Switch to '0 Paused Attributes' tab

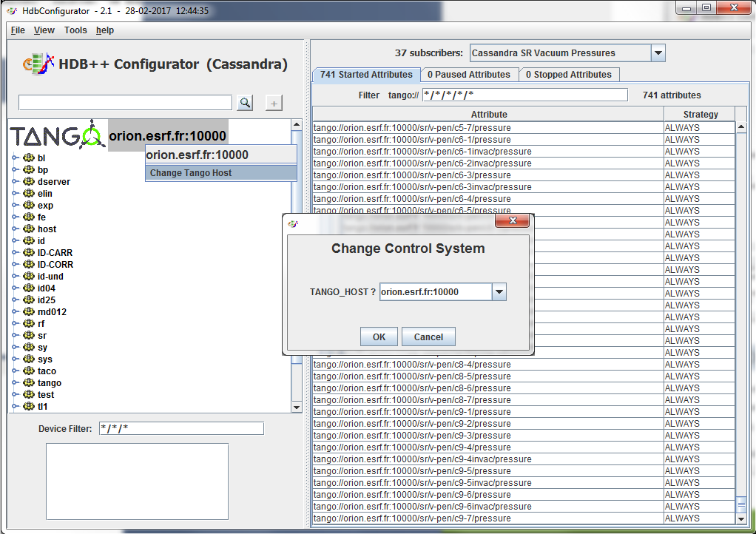pos(469,75)
